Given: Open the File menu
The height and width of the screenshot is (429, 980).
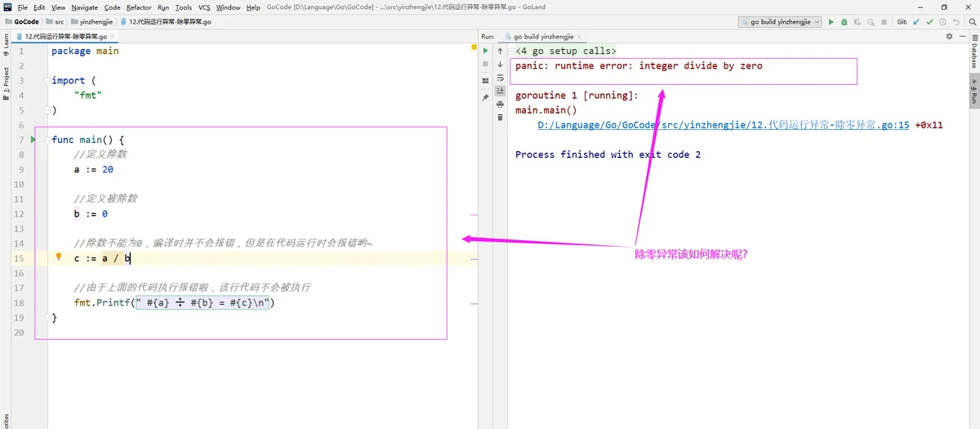Looking at the screenshot, I should pyautogui.click(x=22, y=7).
